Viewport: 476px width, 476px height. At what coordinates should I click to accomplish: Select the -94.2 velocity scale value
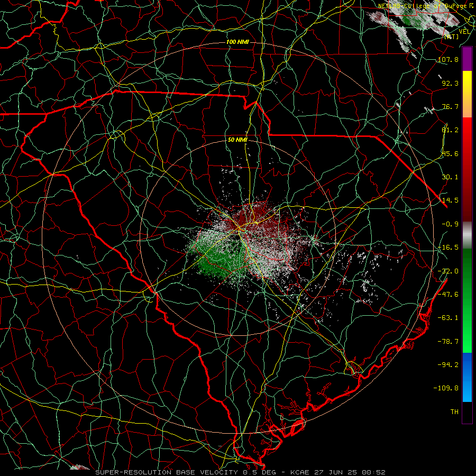pyautogui.click(x=448, y=364)
